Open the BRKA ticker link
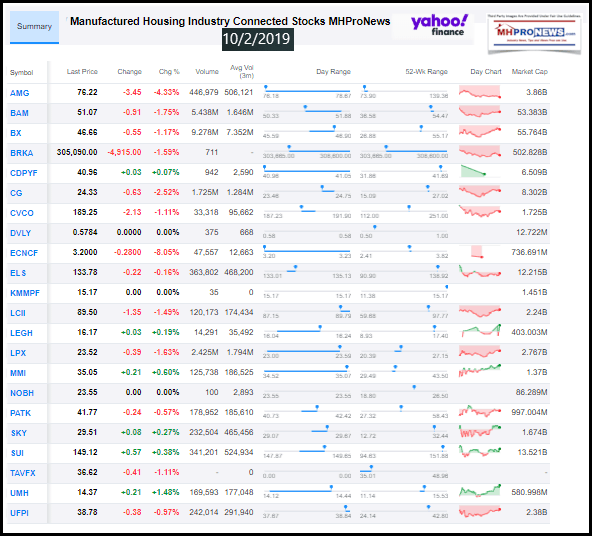This screenshot has width=592, height=536. coord(22,153)
